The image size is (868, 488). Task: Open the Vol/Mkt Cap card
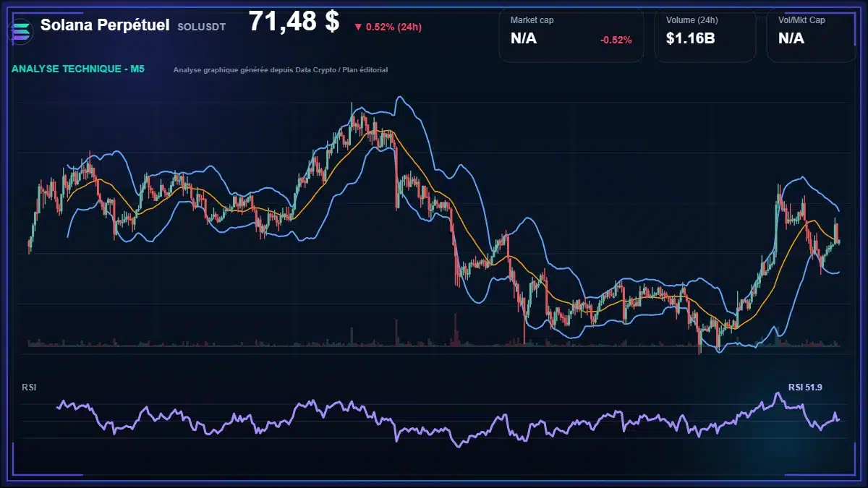coord(812,35)
